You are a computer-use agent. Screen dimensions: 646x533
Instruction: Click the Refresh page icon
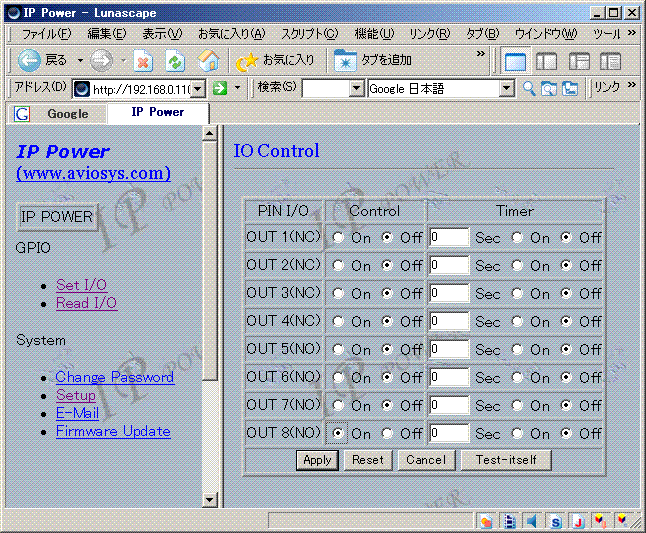coord(175,61)
